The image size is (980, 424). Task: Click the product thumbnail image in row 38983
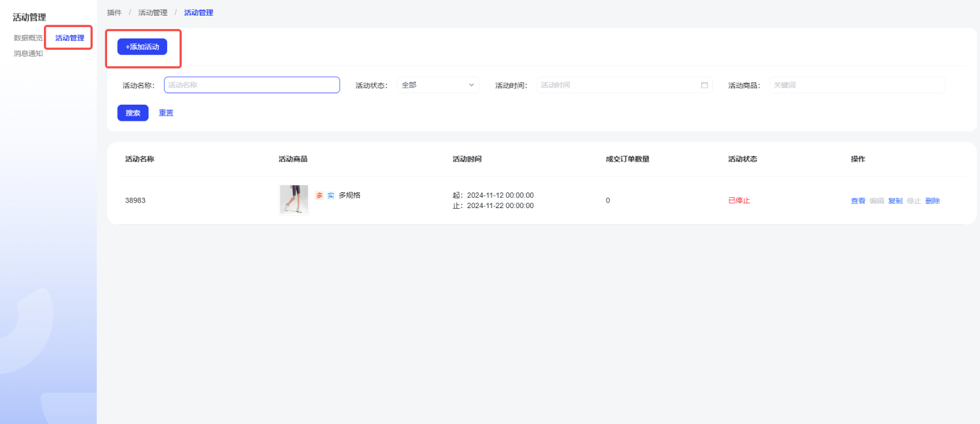(x=294, y=200)
